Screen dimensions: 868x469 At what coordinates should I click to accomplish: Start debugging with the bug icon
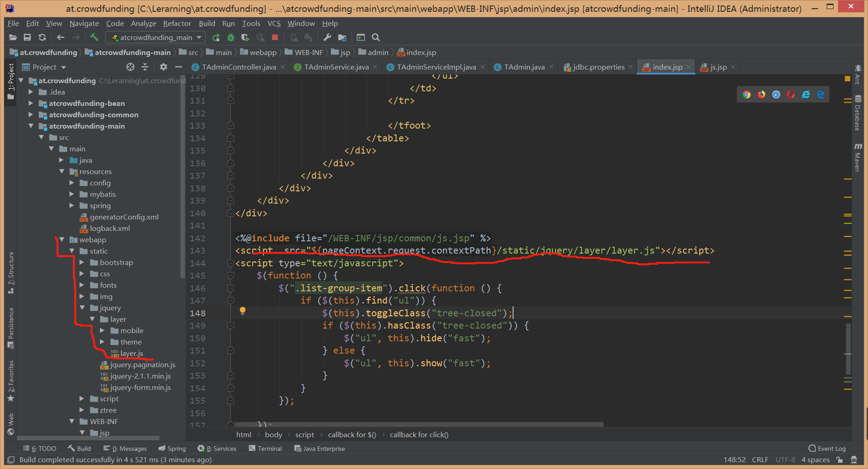click(231, 37)
